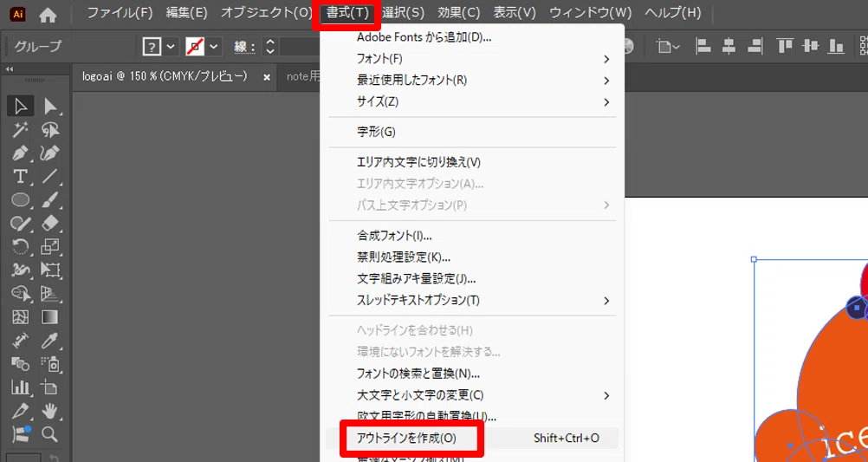
Task: Select the Artboard tool
Action: tap(50, 387)
